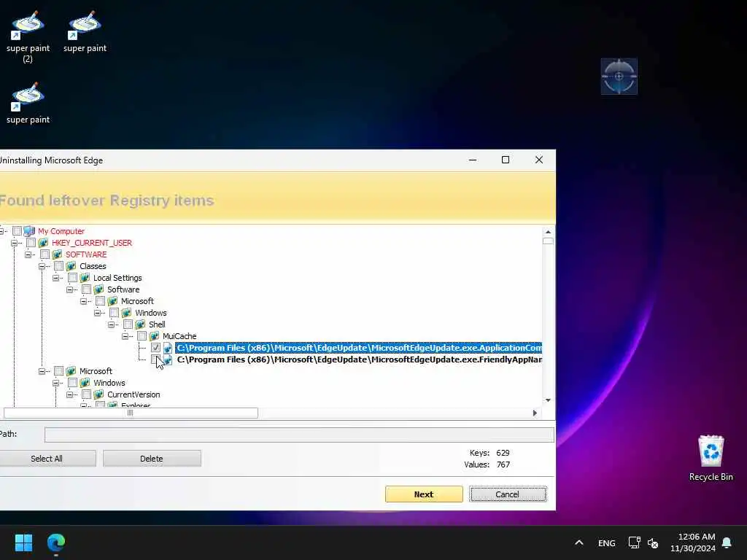Collapse the Shell tree node
Image resolution: width=747 pixels, height=560 pixels.
coord(111,324)
